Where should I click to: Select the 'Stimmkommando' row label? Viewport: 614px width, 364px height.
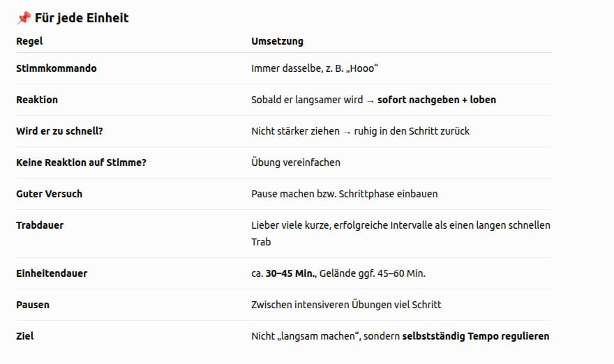tap(57, 68)
